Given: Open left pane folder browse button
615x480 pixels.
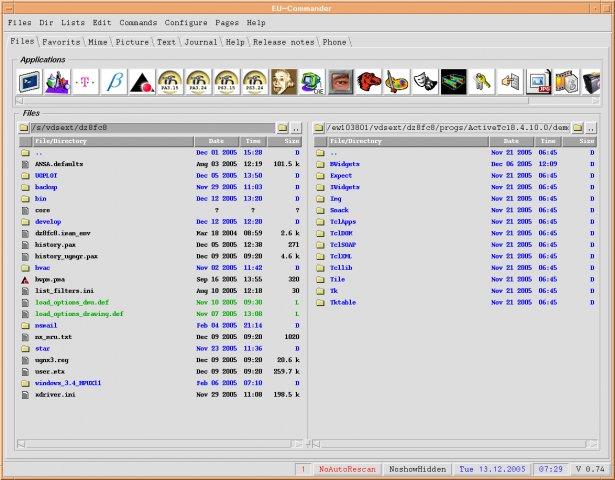Looking at the screenshot, I should tap(282, 128).
